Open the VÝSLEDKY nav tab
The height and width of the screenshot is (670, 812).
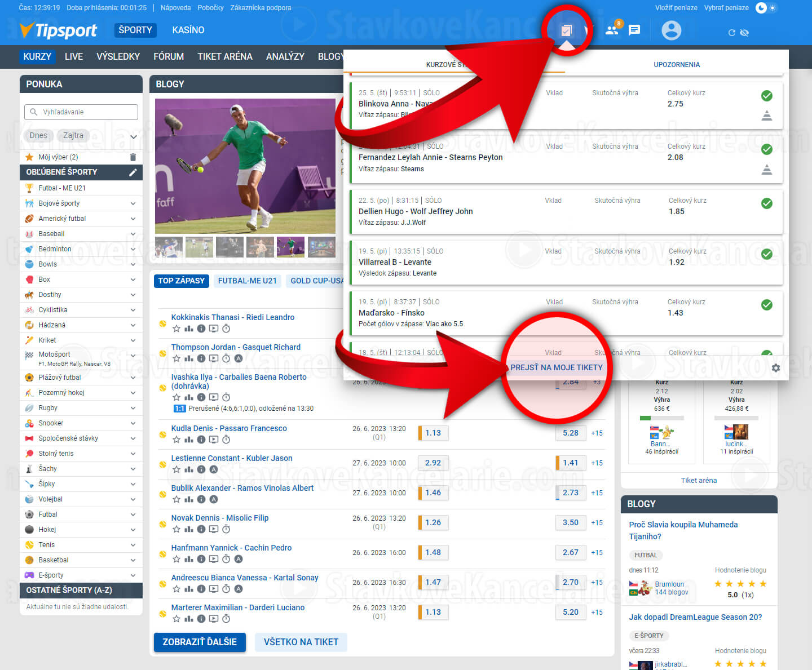[118, 56]
